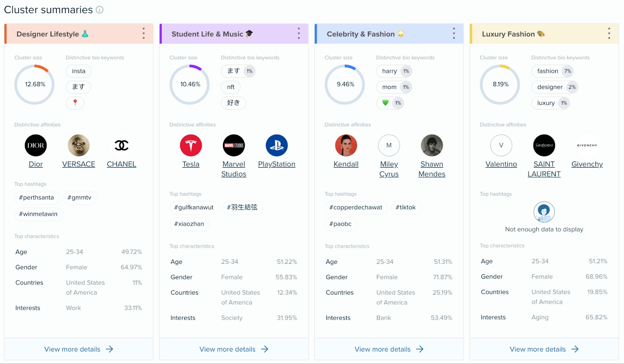
Task: Click the Designer Lifestyle cluster size donut
Action: 34,84
